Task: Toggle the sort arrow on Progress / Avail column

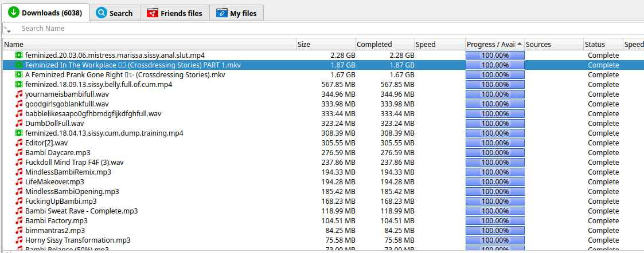Action: click(520, 44)
